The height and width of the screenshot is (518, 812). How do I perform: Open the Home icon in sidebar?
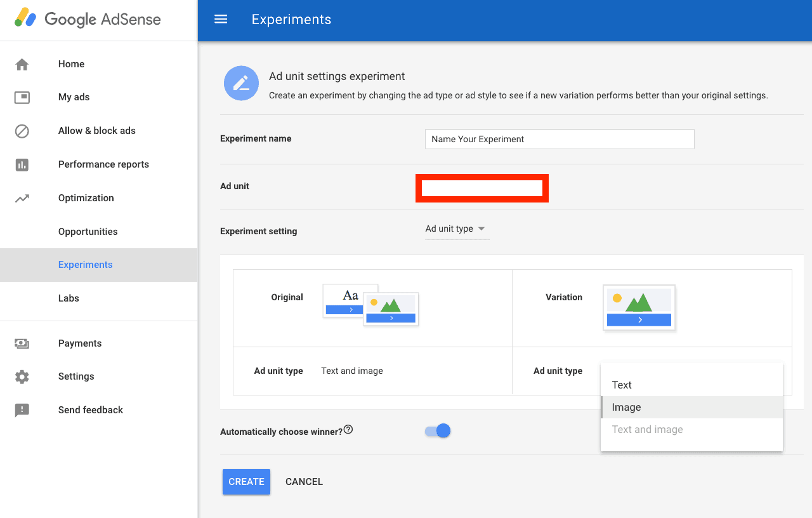[22, 63]
